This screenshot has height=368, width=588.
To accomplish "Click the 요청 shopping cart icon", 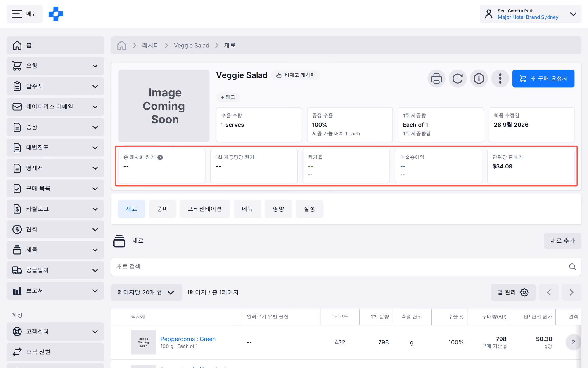I will pos(17,66).
